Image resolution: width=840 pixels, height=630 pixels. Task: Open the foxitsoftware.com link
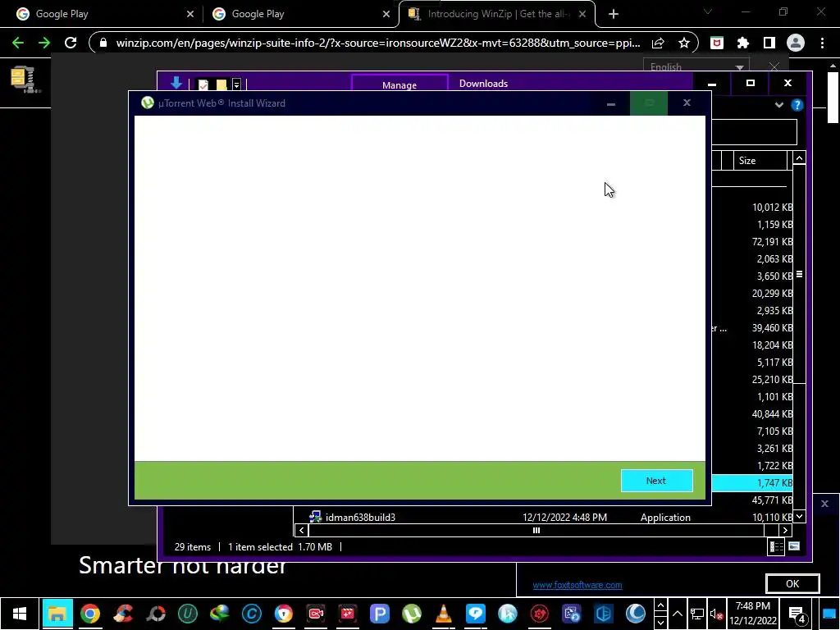[x=577, y=585]
